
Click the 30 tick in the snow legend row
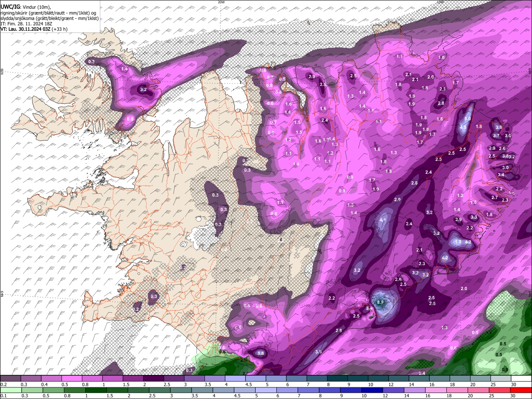[513, 384]
